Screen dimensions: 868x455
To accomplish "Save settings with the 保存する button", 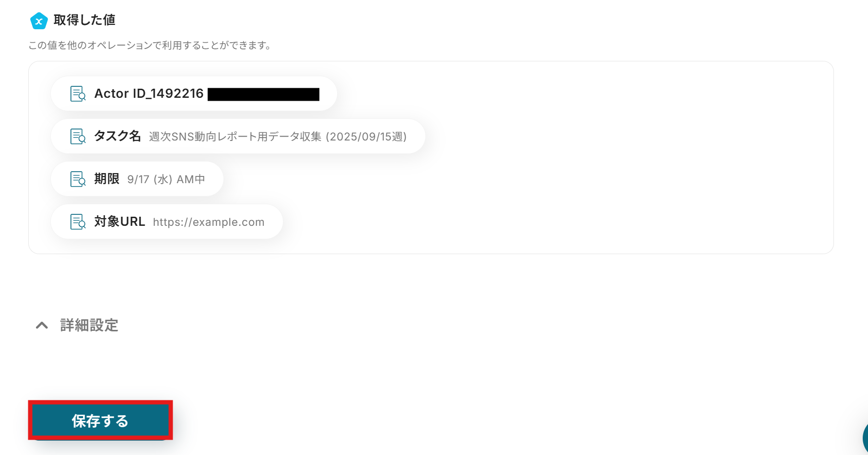I will (x=100, y=420).
